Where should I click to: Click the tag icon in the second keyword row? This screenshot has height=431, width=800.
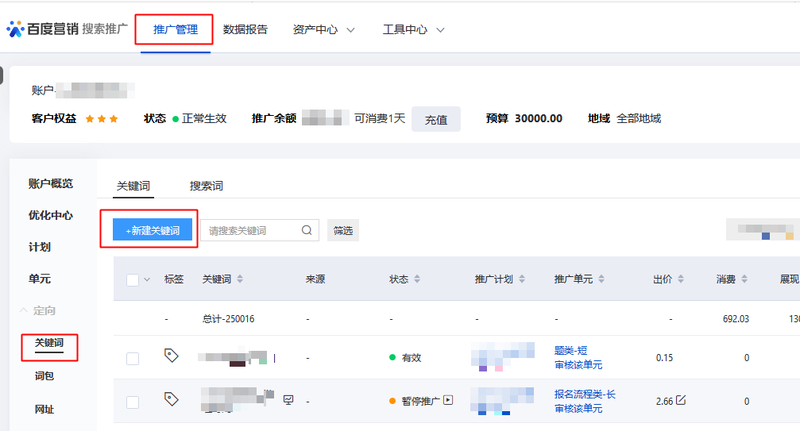point(171,399)
